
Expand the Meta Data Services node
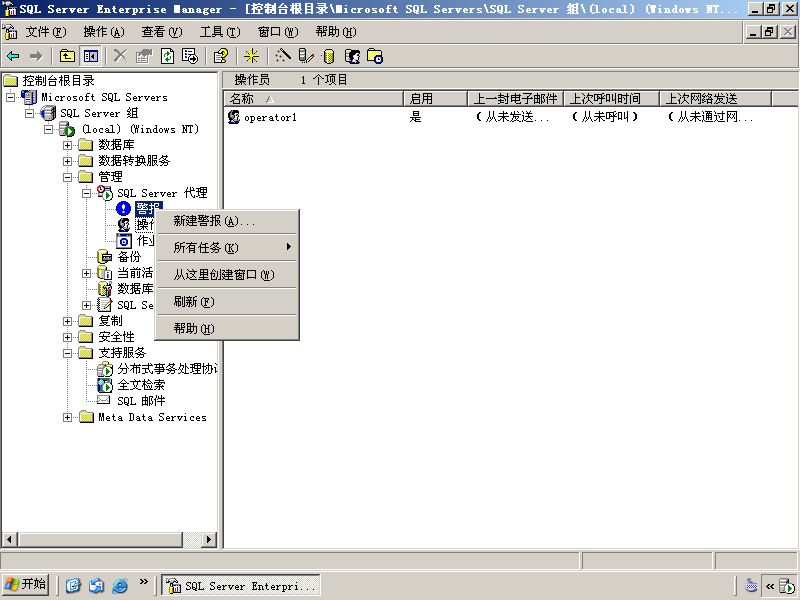[67, 417]
